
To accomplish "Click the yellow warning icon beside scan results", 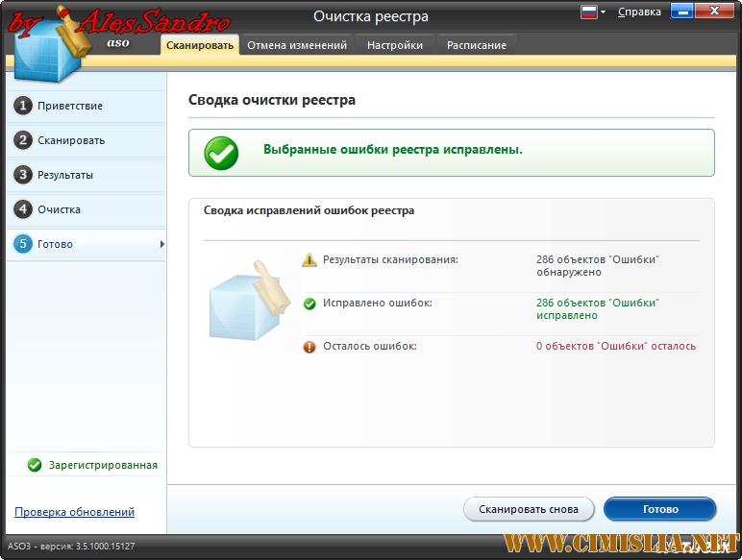I will click(309, 259).
